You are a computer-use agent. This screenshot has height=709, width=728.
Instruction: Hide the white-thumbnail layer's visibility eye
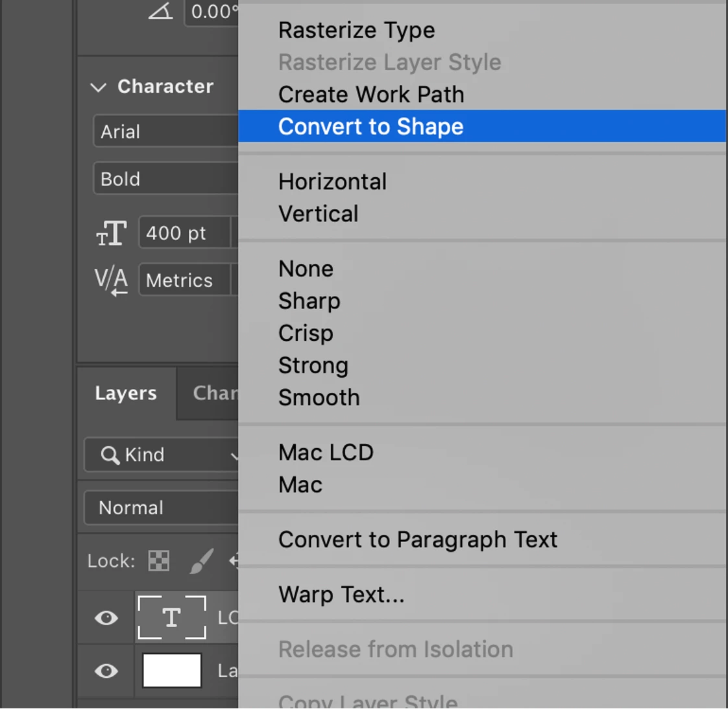(x=106, y=671)
